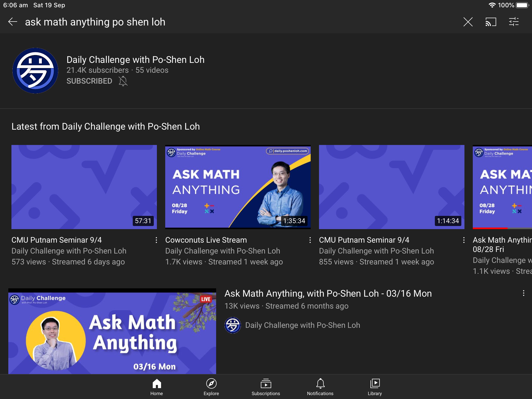Click '573 views · Streamed 6 days ago' text
The image size is (532, 399).
coord(68,262)
